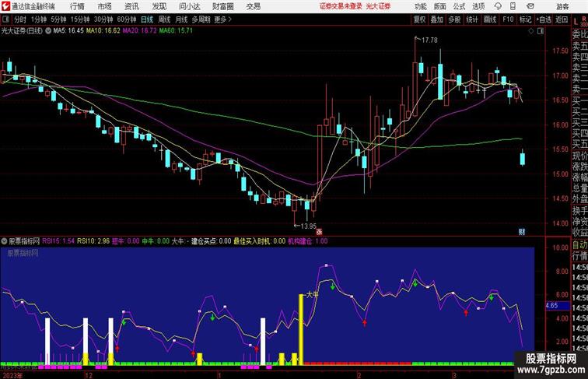
Task: Click the RSI15: 1.54 indicator value
Action: [x=58, y=241]
